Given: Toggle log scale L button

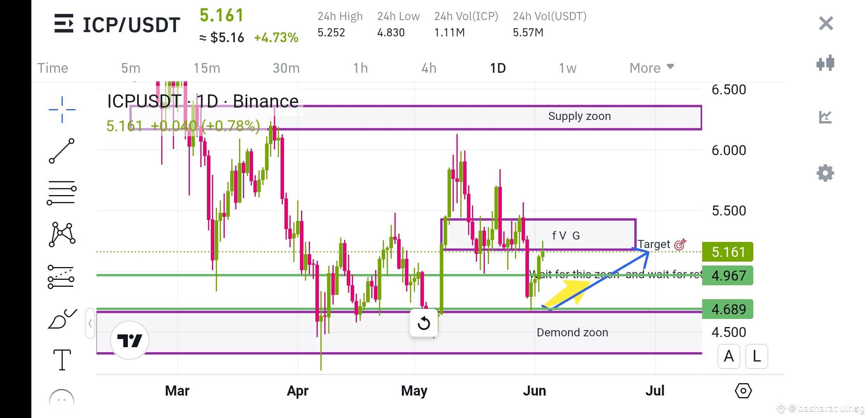Looking at the screenshot, I should point(756,356).
